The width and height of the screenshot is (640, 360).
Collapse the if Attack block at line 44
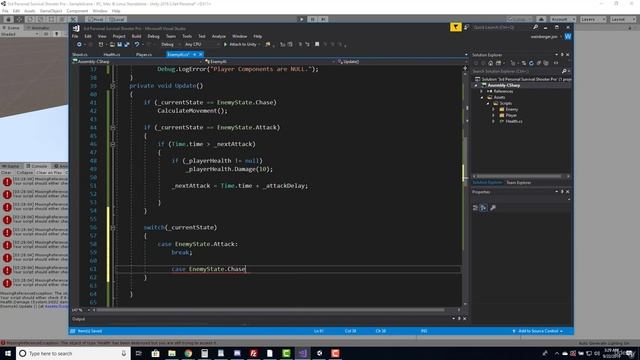[113, 128]
